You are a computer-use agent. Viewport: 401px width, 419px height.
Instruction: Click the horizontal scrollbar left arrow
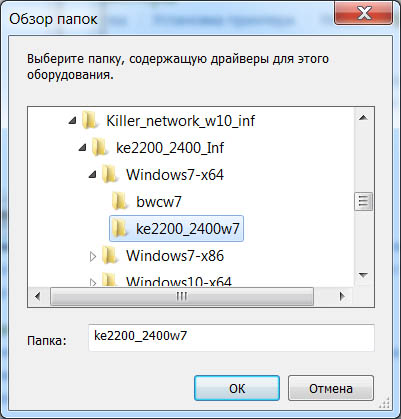[x=38, y=296]
